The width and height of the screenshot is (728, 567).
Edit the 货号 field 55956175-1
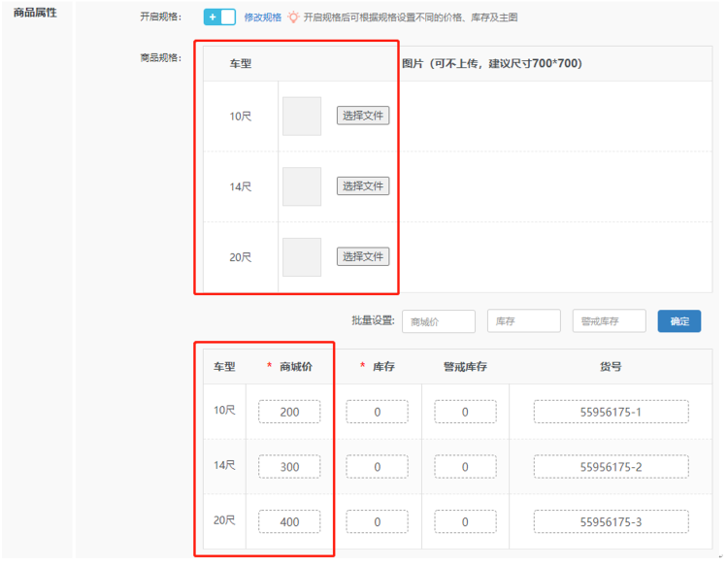[x=611, y=412]
